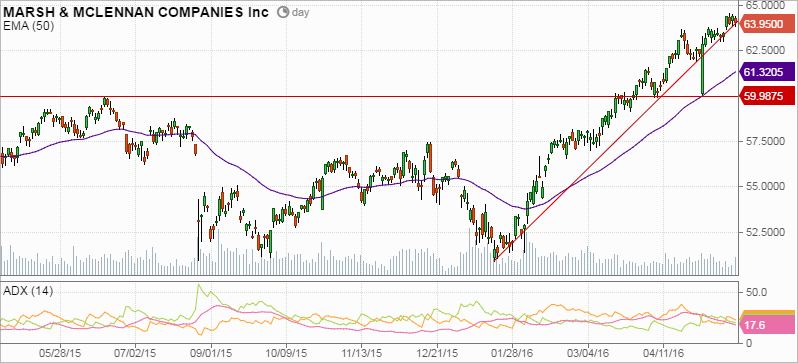Click the purple 61.3205 EMA tag

(767, 72)
